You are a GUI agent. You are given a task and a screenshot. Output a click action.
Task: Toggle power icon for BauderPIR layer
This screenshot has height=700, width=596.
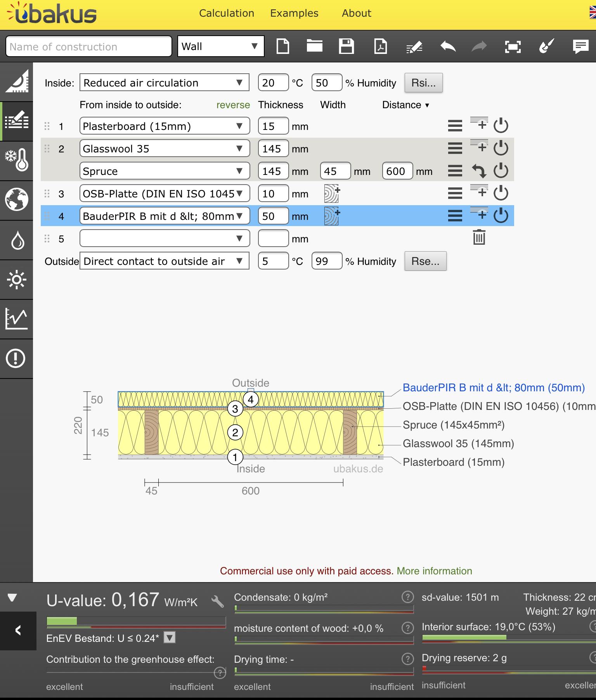tap(501, 216)
